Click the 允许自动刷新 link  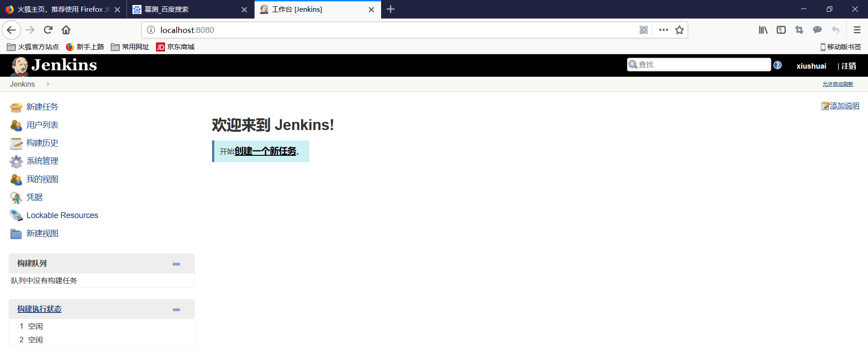point(838,84)
